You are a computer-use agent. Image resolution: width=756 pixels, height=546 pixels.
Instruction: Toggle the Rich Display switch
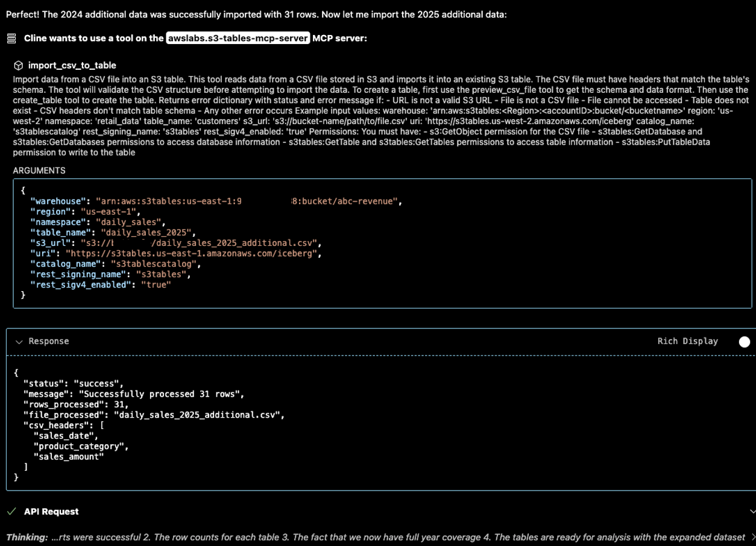click(745, 341)
